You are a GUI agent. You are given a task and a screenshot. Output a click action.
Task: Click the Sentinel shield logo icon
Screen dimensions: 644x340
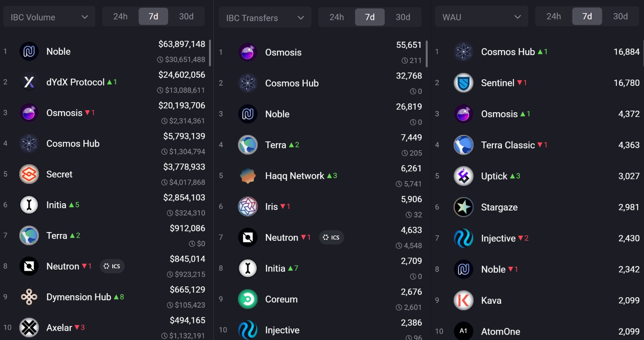[463, 83]
